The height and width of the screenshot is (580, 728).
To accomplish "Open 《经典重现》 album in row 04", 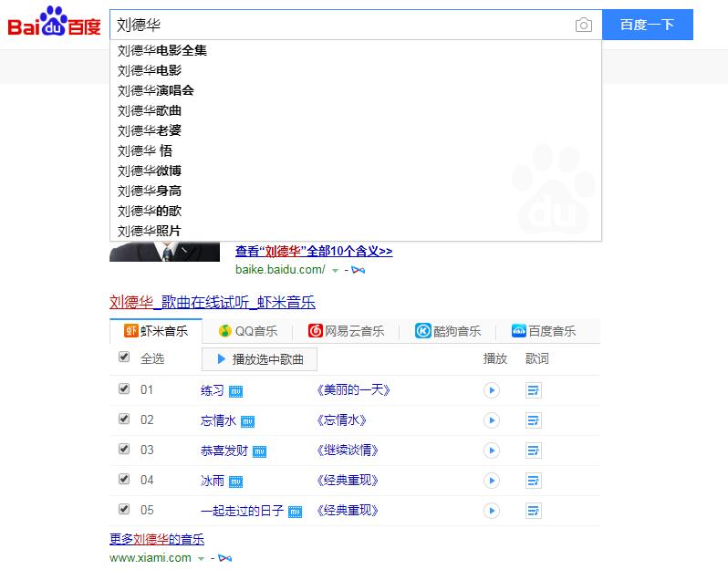I will point(348,481).
